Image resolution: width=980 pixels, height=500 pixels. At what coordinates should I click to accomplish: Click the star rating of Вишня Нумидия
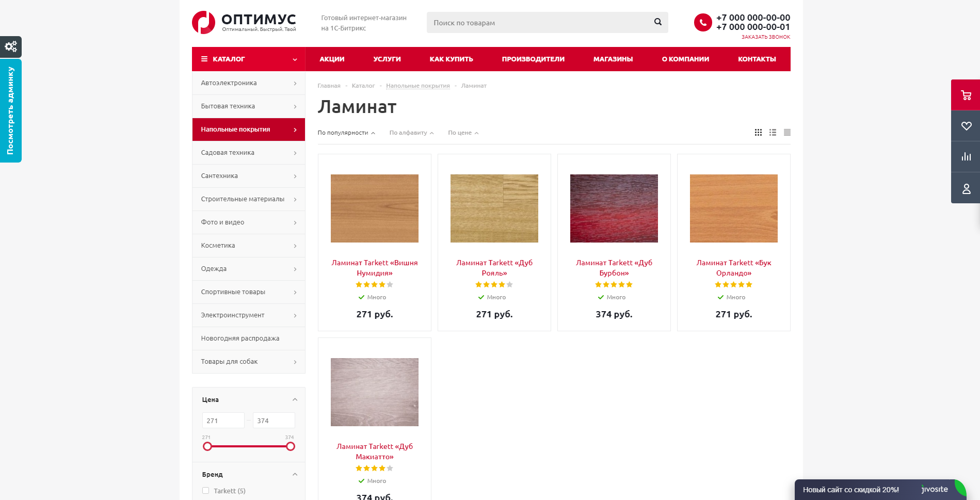pyautogui.click(x=375, y=284)
